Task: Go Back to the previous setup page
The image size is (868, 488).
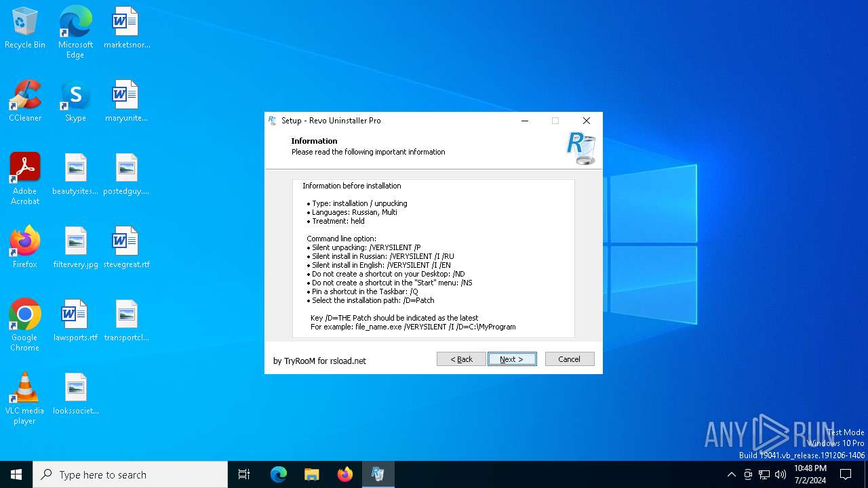Action: tap(461, 359)
